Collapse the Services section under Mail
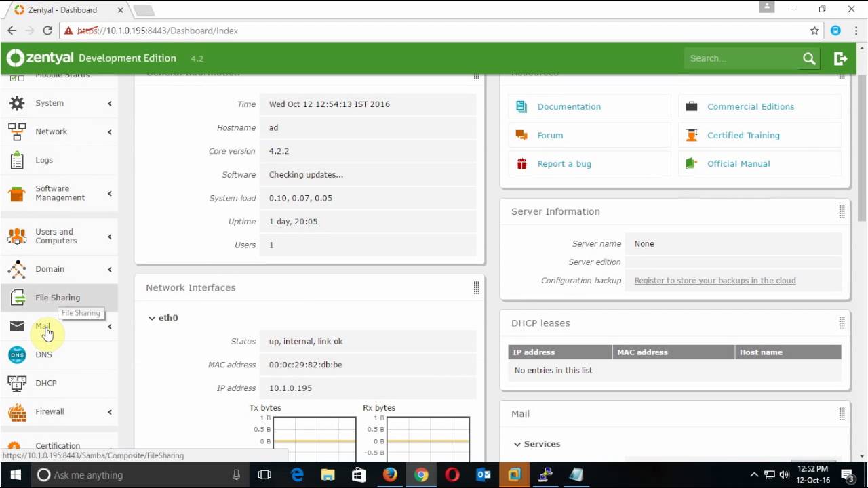868x488 pixels. pos(517,444)
